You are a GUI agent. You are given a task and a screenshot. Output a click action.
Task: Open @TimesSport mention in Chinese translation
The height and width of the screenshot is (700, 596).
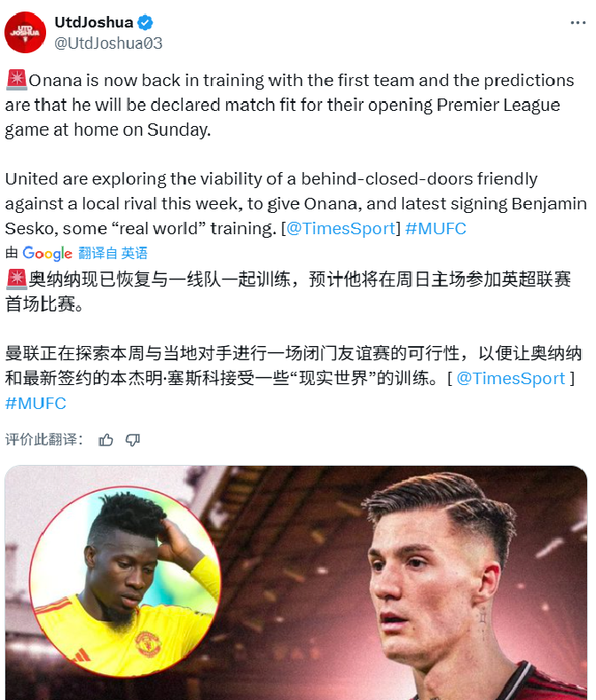coord(511,379)
